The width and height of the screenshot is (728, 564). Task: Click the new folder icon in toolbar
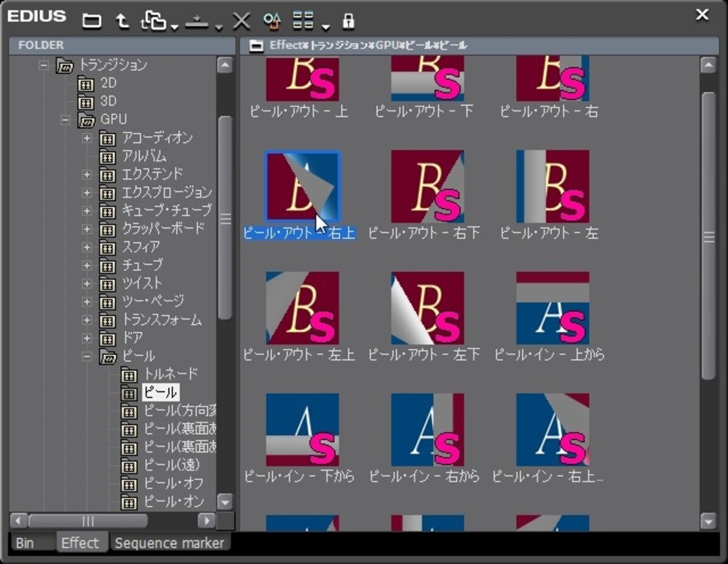(x=92, y=21)
